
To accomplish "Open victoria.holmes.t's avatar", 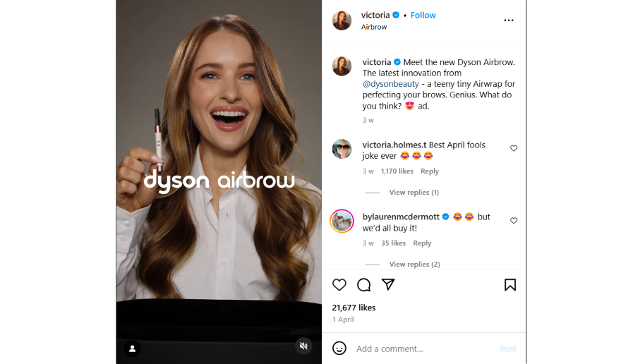I will pyautogui.click(x=342, y=149).
